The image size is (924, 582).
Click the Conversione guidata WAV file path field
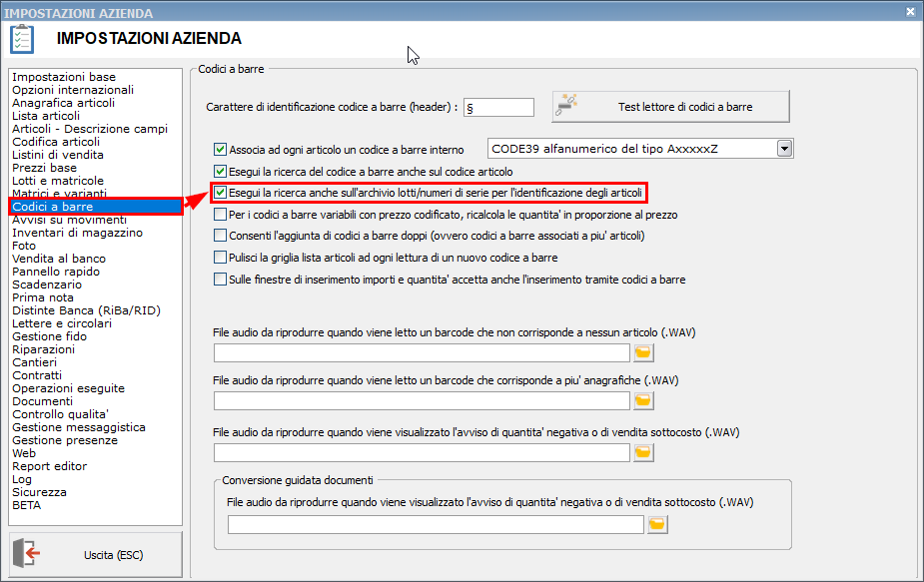coord(436,524)
